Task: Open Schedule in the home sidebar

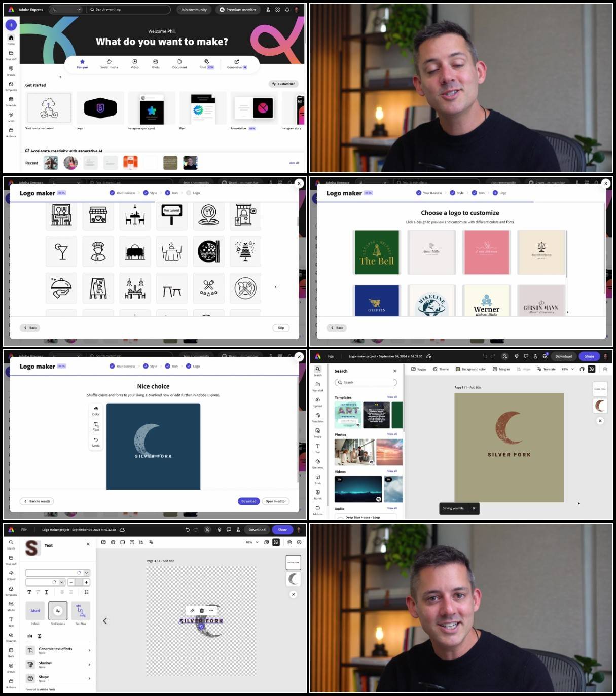Action: 11,101
